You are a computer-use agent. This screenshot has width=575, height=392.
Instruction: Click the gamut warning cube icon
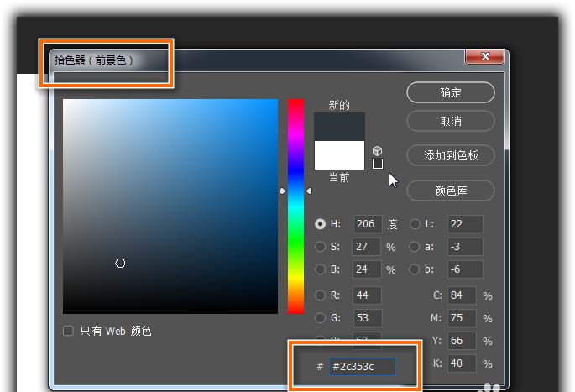tap(378, 151)
